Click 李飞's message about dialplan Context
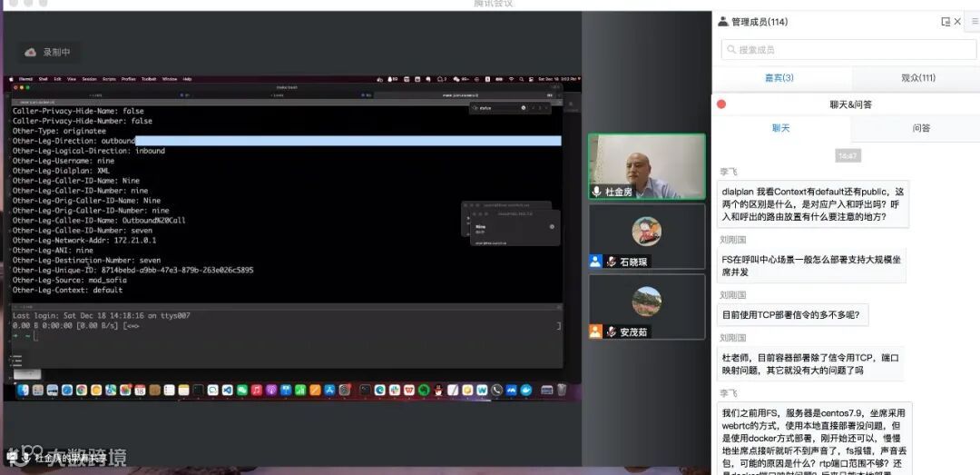Image resolution: width=980 pixels, height=475 pixels. 813,204
